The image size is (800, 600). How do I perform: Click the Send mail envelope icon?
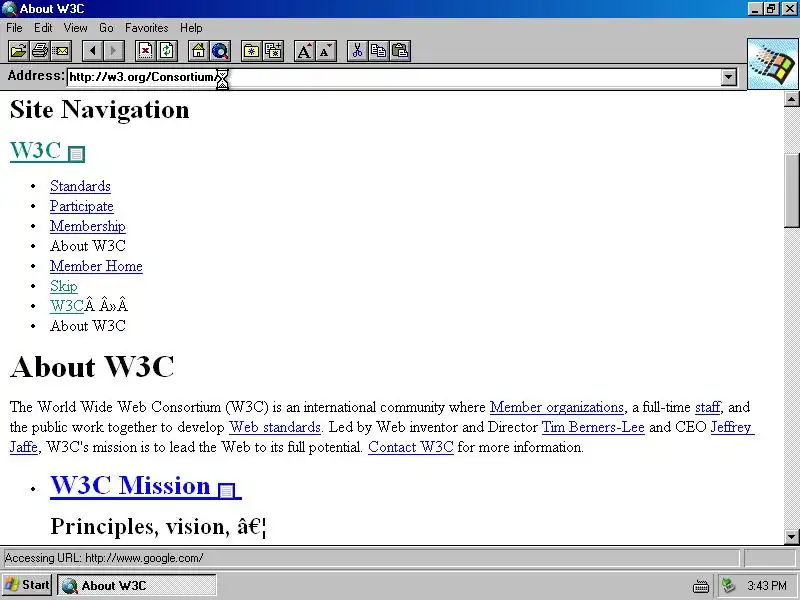tap(61, 51)
